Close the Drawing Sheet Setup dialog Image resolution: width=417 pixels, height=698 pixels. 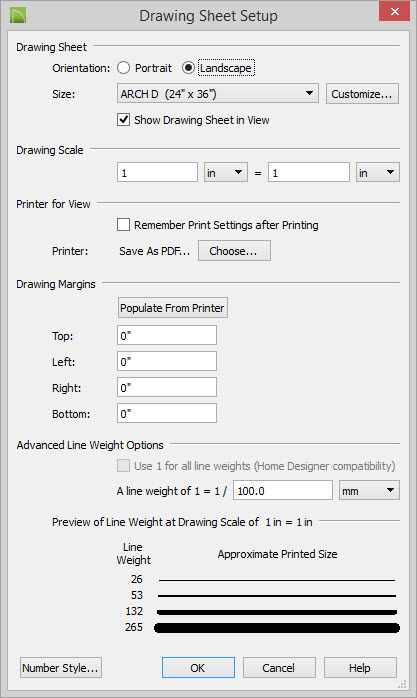(x=394, y=11)
